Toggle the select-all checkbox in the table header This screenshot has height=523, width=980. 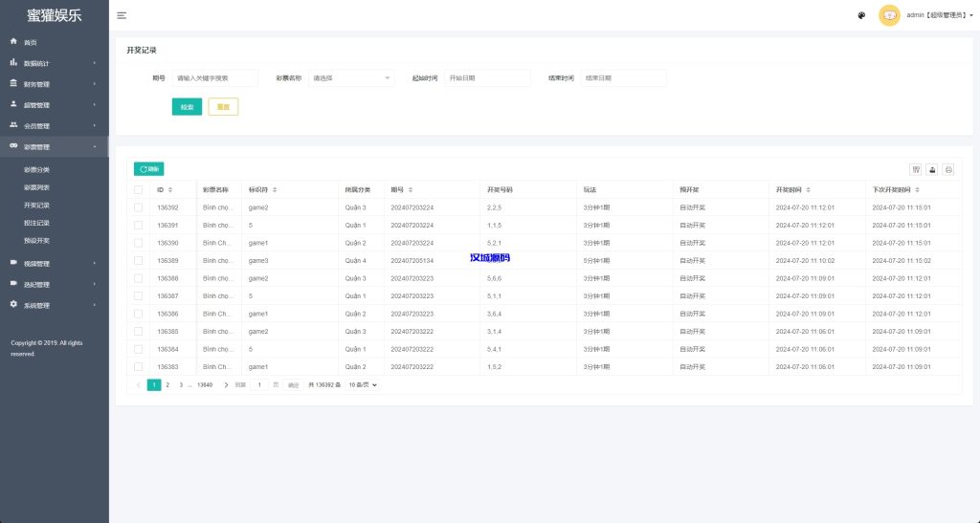[x=139, y=190]
